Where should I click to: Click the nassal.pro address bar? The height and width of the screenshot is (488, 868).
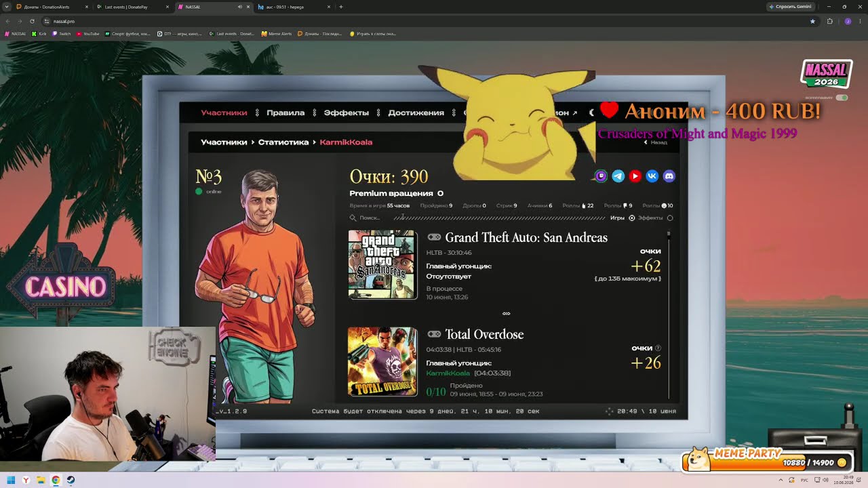[427, 21]
